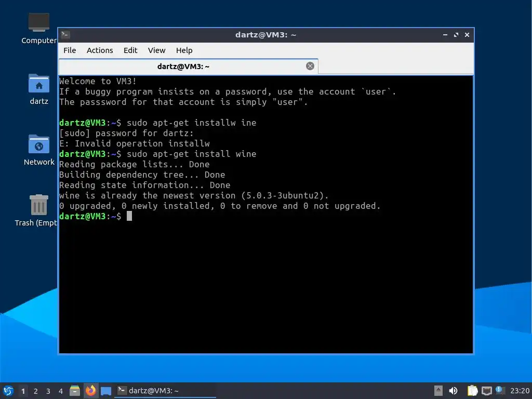Viewport: 532px width, 399px height.
Task: Click the show desktop icon
Action: click(x=106, y=391)
